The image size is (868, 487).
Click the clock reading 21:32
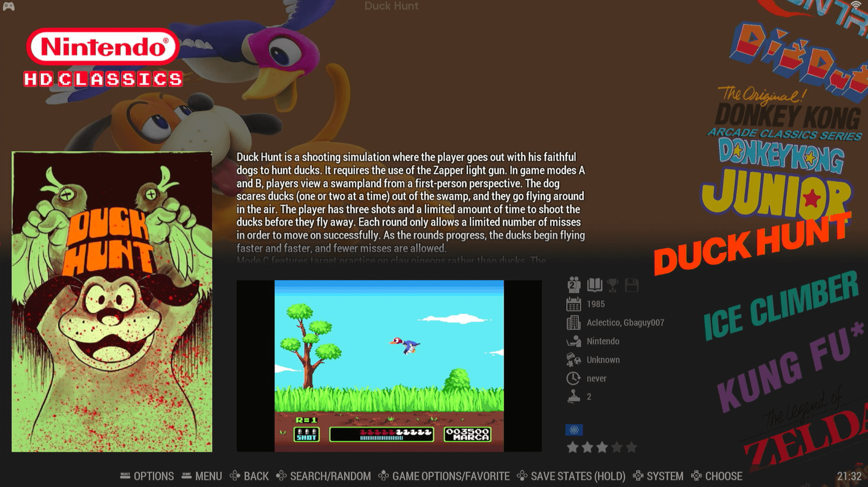pyautogui.click(x=849, y=476)
